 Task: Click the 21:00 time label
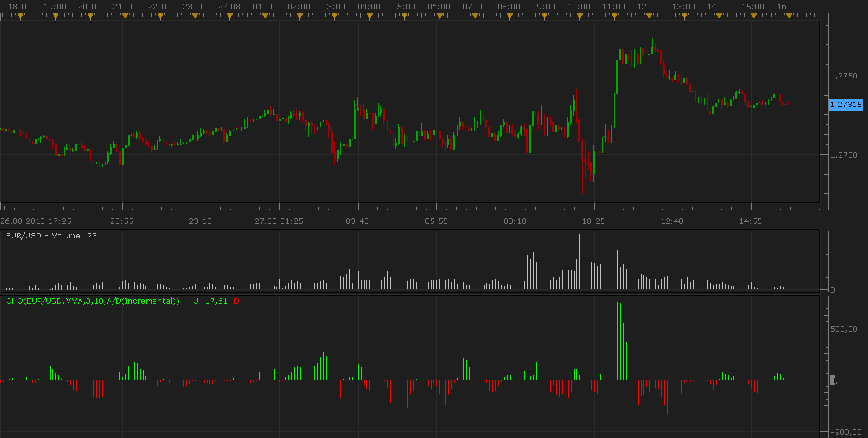pyautogui.click(x=125, y=6)
